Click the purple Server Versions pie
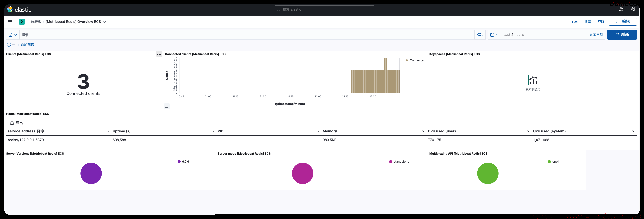Image resolution: width=644 pixels, height=219 pixels. (x=91, y=174)
